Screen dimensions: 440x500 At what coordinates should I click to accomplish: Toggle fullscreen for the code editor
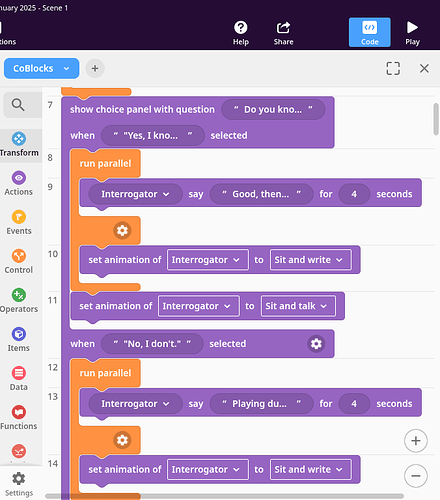393,68
